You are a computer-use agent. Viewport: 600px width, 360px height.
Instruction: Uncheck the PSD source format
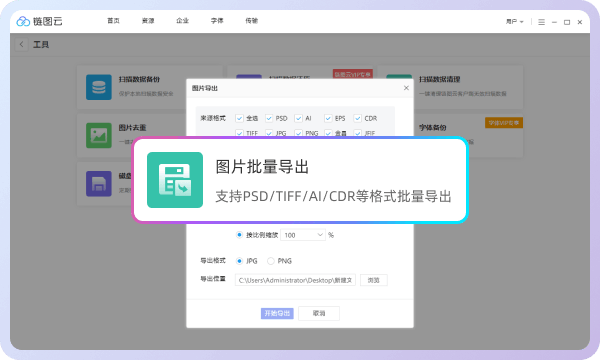pyautogui.click(x=269, y=118)
